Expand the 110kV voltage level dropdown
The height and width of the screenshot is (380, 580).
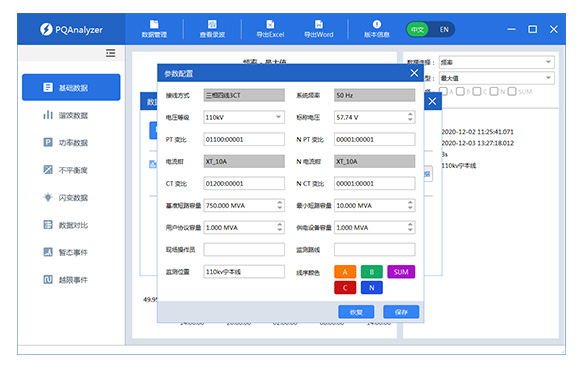244,117
